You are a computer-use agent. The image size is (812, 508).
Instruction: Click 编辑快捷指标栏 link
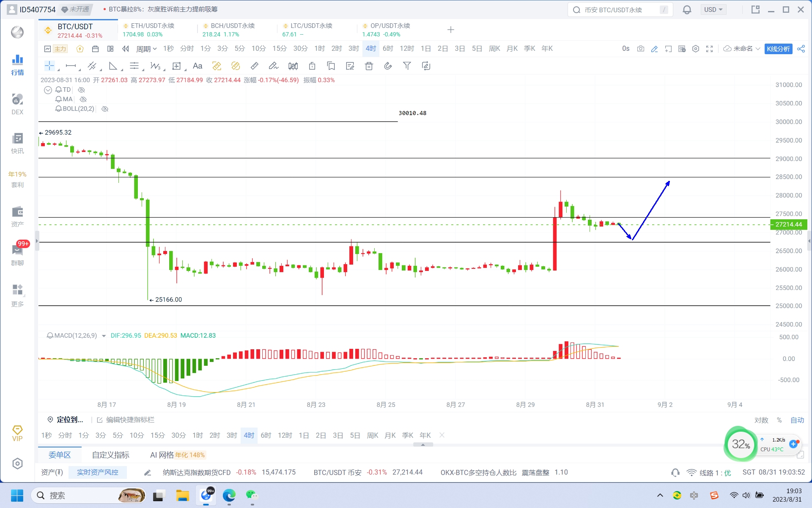pos(129,420)
